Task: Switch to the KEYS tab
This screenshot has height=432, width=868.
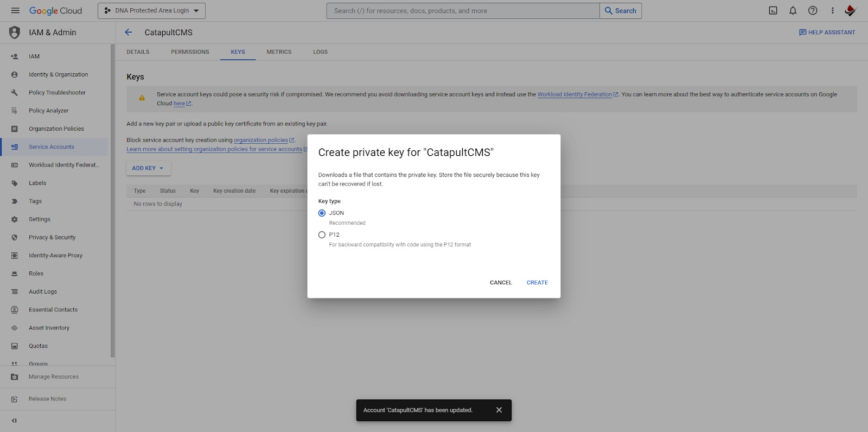Action: pyautogui.click(x=238, y=52)
